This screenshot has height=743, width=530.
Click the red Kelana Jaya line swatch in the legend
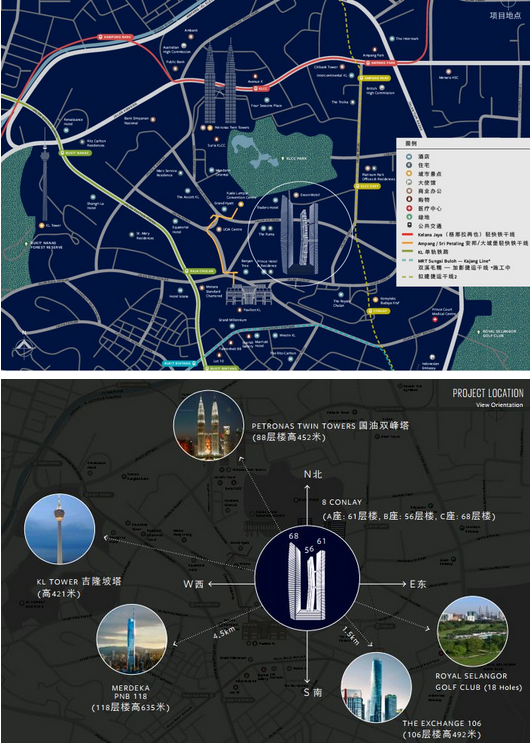(408, 235)
